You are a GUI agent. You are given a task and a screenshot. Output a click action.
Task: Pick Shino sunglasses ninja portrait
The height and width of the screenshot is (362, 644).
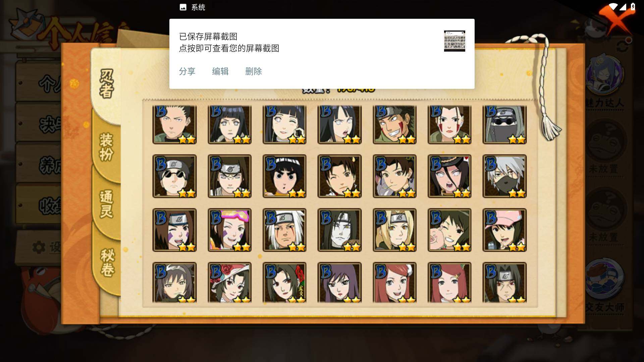click(x=174, y=176)
